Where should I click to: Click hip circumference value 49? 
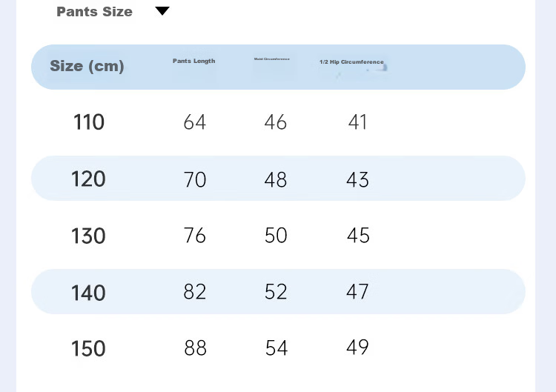click(357, 347)
